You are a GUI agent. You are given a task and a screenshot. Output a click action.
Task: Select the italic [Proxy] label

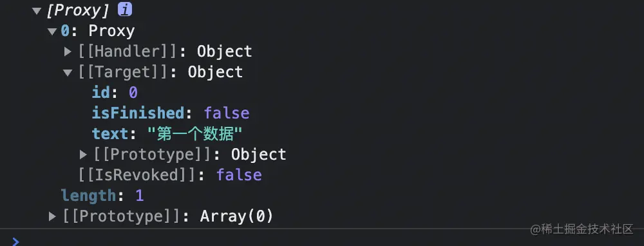click(x=78, y=11)
